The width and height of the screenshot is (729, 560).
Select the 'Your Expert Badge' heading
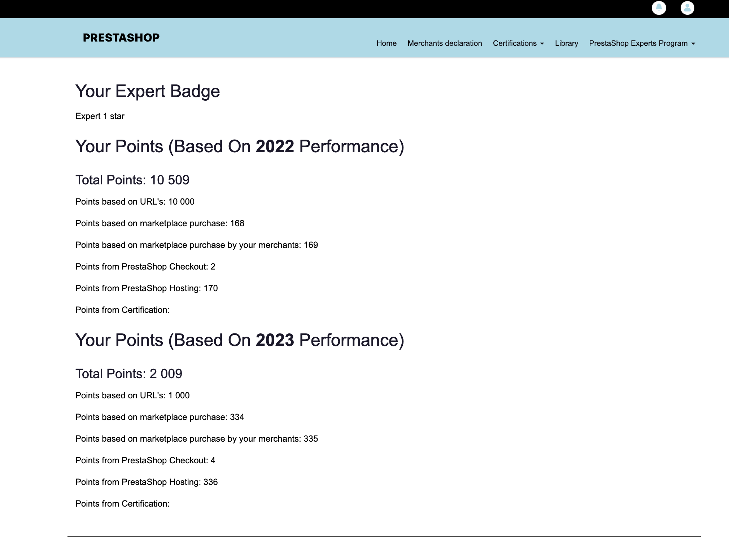coord(148,91)
